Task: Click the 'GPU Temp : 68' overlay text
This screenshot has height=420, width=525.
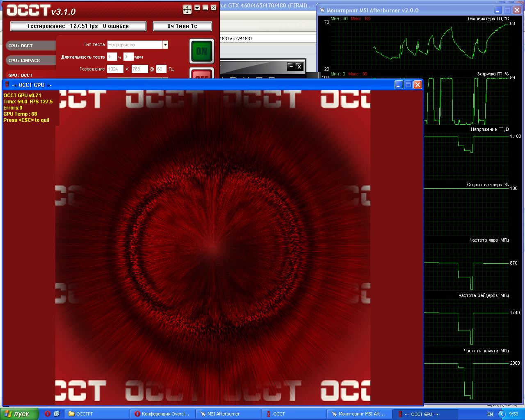Action: click(20, 114)
